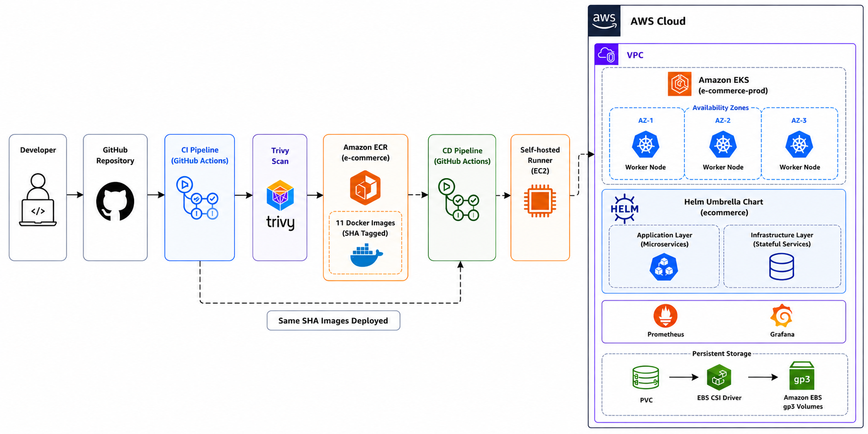Click the 'AWS Cloud' title text
The width and height of the screenshot is (868, 434).
pyautogui.click(x=658, y=21)
